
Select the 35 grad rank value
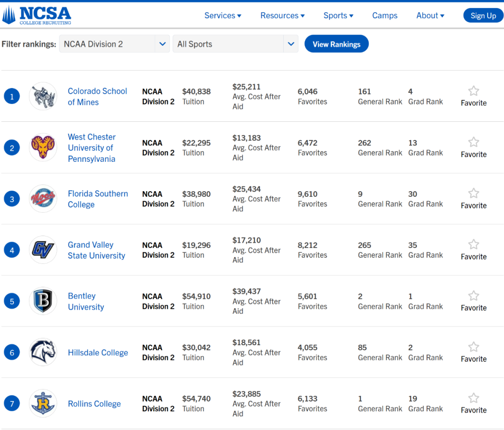click(413, 245)
